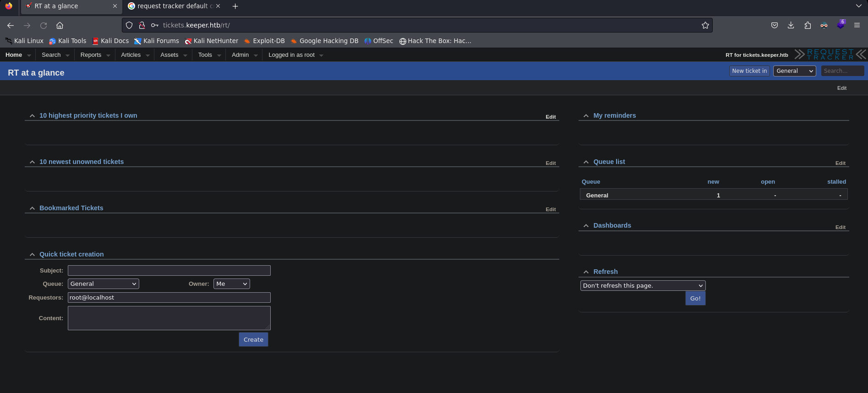The height and width of the screenshot is (393, 868).
Task: Open the Firefox downloads icon
Action: click(x=791, y=26)
